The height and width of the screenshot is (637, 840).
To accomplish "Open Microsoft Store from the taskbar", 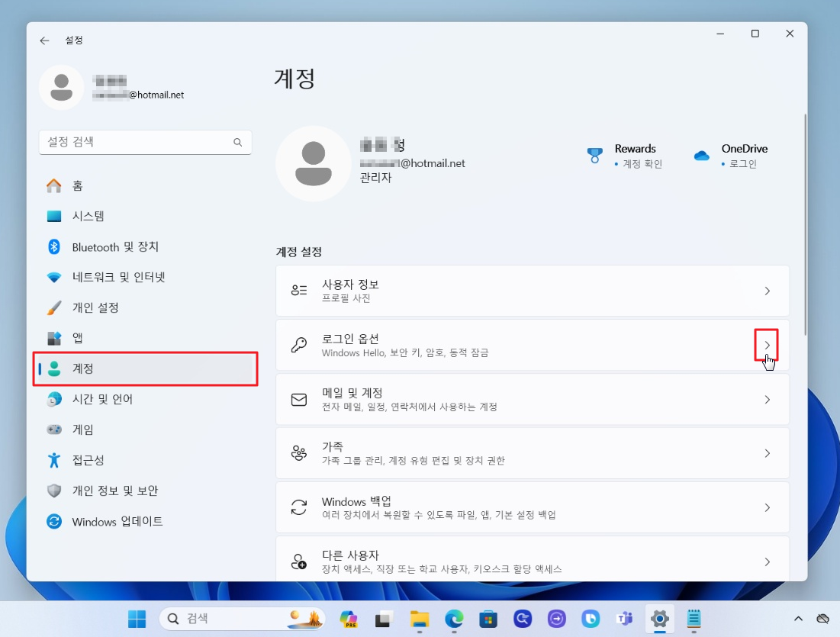I will coord(488,619).
